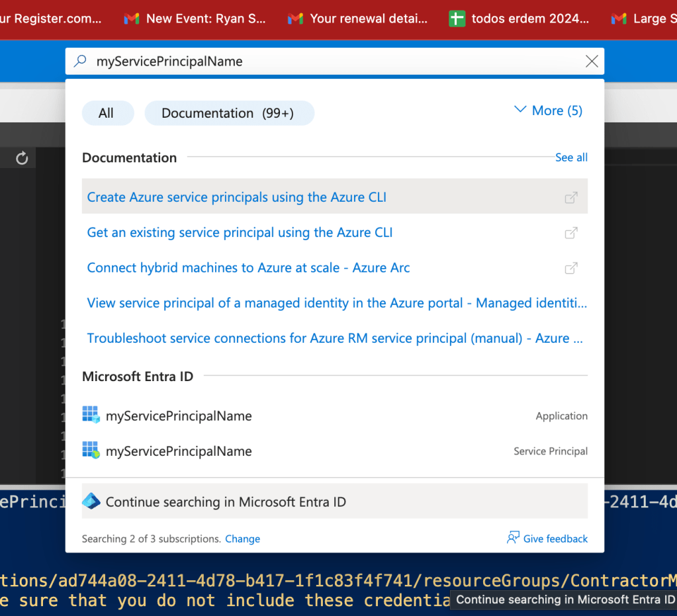Click the Documentation section heading
677x616 pixels.
130,157
